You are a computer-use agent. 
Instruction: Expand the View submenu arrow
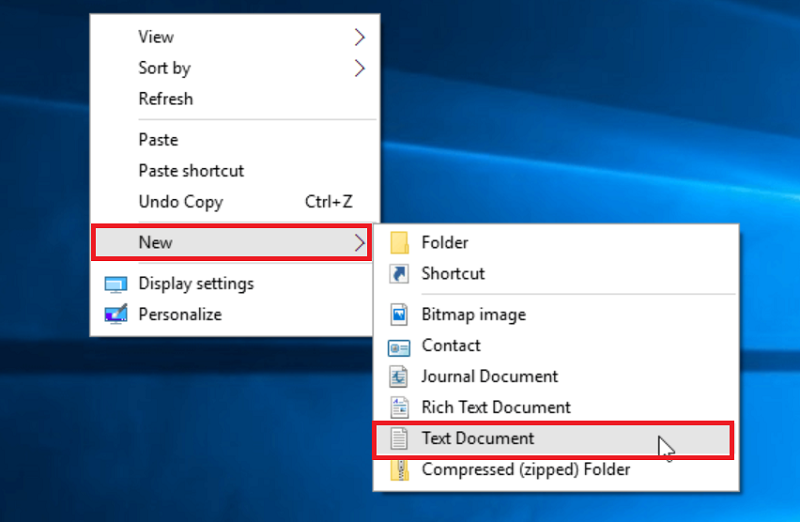pos(360,38)
